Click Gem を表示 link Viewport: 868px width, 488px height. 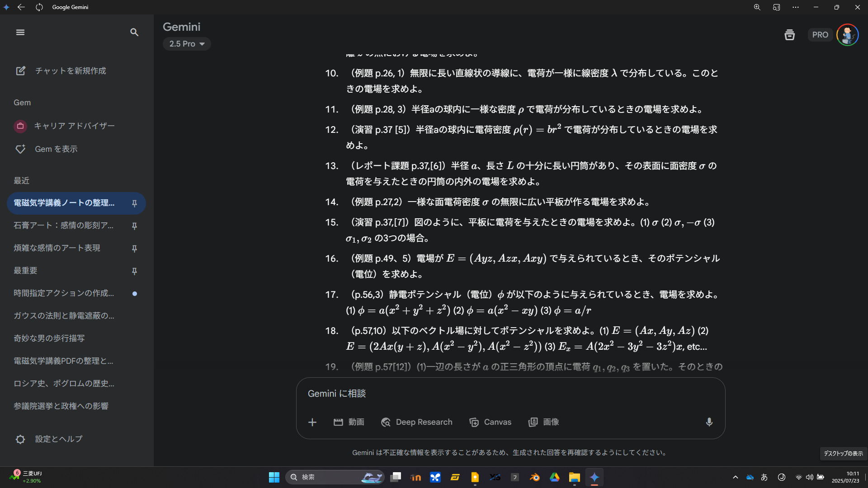pyautogui.click(x=56, y=149)
